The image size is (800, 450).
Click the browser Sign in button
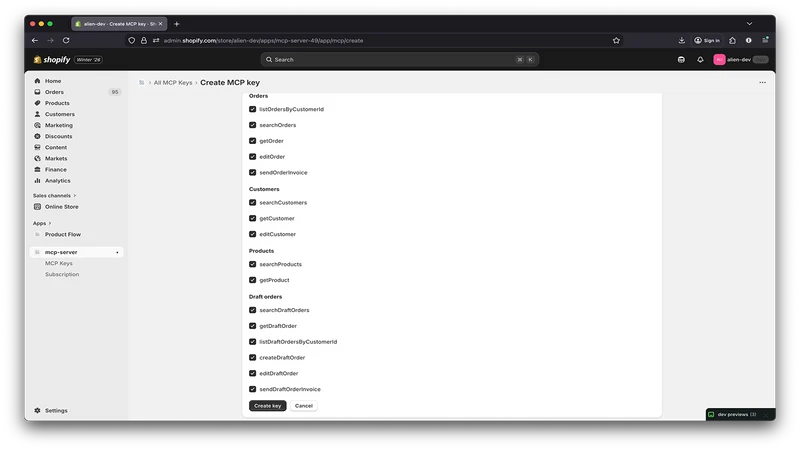pyautogui.click(x=707, y=40)
